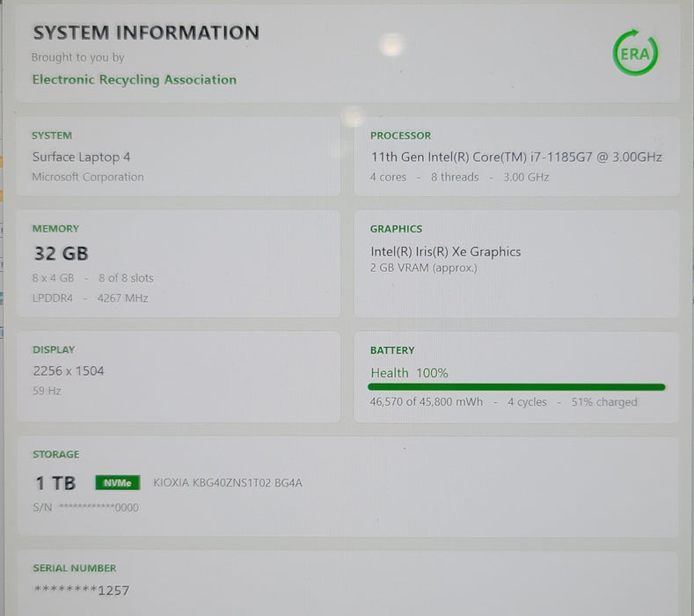
Task: Click the 'Microsoft Corporation' manufacturer text
Action: [x=88, y=177]
